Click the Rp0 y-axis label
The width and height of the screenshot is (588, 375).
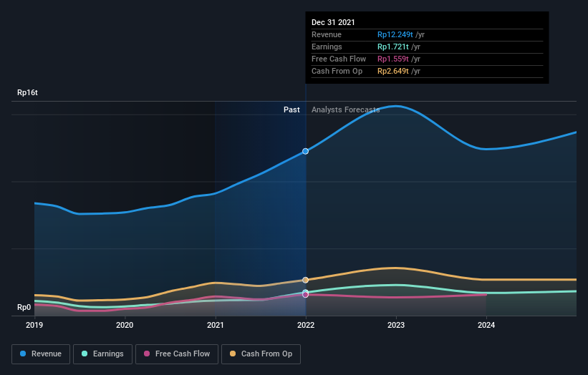(x=24, y=307)
